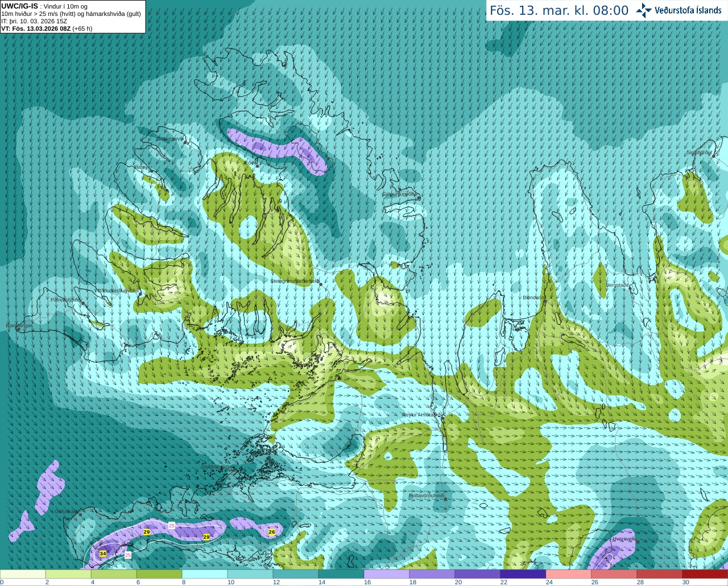The image size is (728, 586).
Task: Click the Bjargtangar station label
Action: tap(19, 325)
